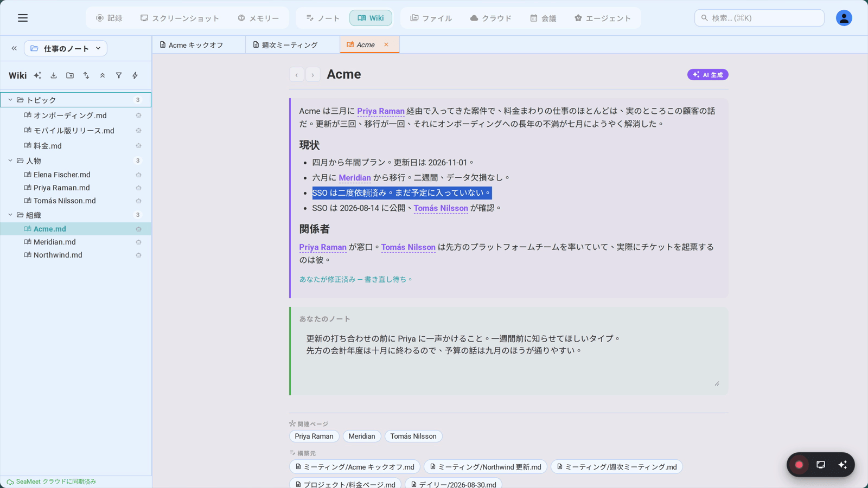This screenshot has height=488, width=868.
Task: Open Priya Raman related page chip
Action: tap(314, 436)
